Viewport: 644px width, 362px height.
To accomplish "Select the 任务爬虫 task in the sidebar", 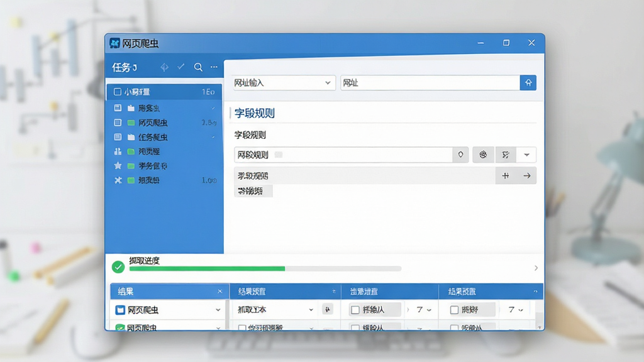I will [x=164, y=137].
